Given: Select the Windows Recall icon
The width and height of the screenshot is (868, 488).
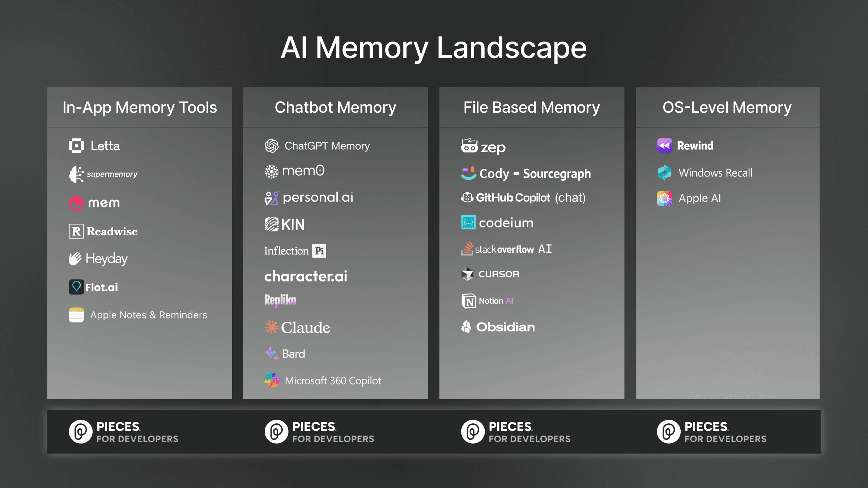Looking at the screenshot, I should (x=664, y=172).
